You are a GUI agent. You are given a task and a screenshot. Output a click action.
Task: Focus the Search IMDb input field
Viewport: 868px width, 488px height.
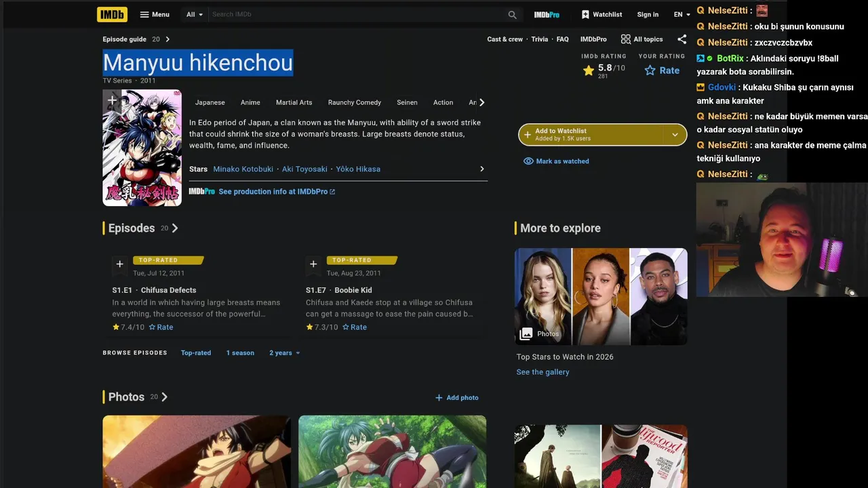[x=357, y=14]
